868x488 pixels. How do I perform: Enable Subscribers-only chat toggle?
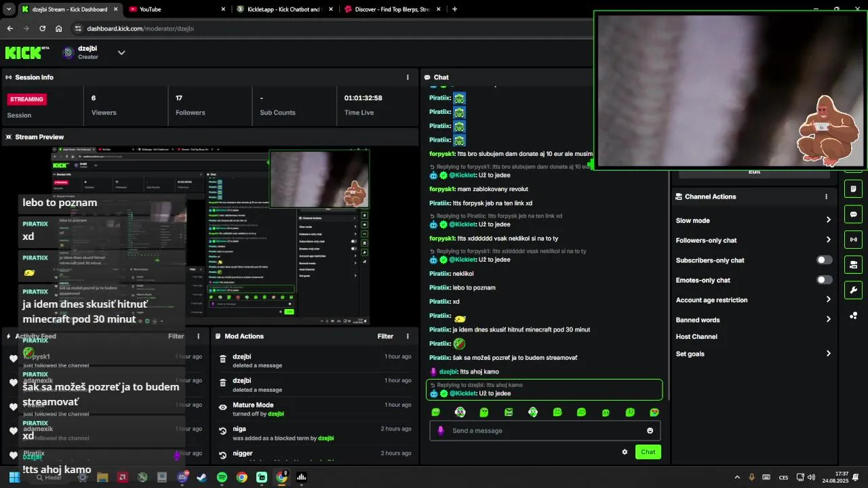pos(824,260)
